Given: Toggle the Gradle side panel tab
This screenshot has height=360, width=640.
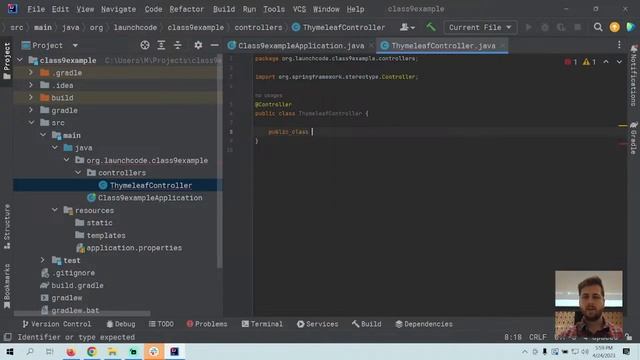Looking at the screenshot, I should tap(633, 138).
